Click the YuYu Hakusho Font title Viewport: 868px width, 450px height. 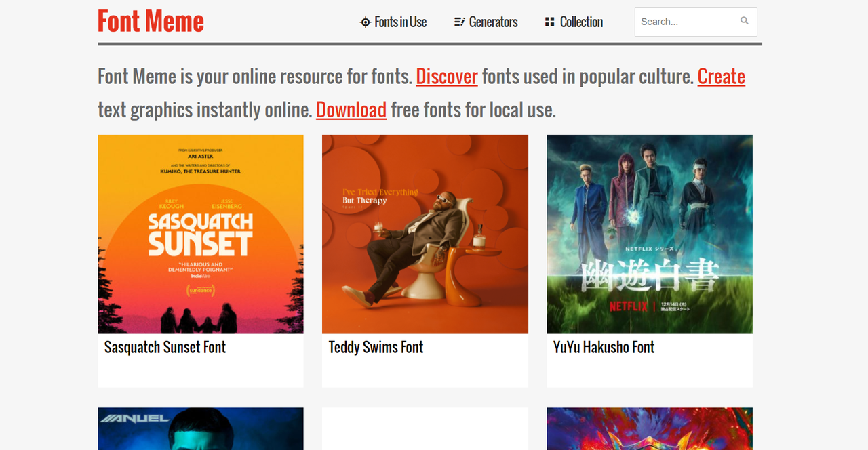(604, 348)
